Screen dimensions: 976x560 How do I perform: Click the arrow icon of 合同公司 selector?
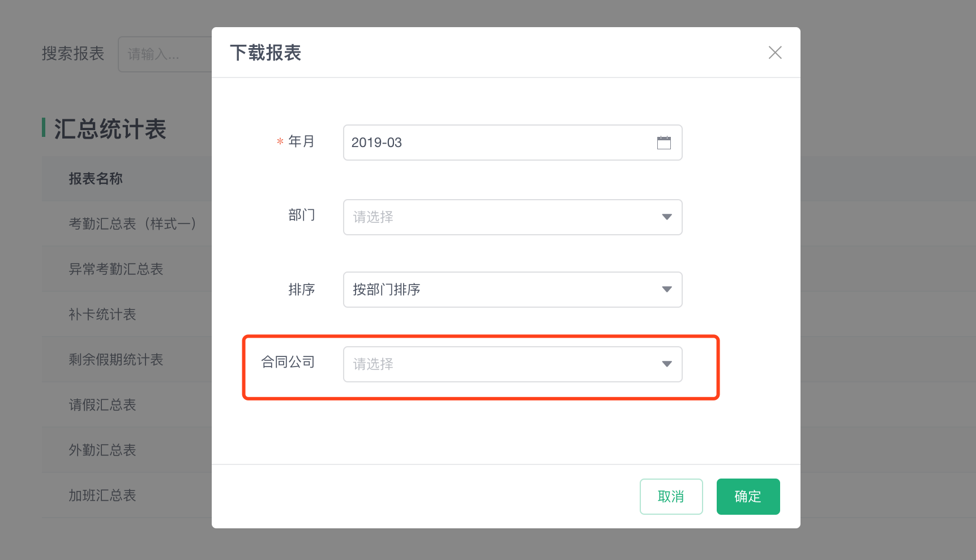(x=667, y=364)
